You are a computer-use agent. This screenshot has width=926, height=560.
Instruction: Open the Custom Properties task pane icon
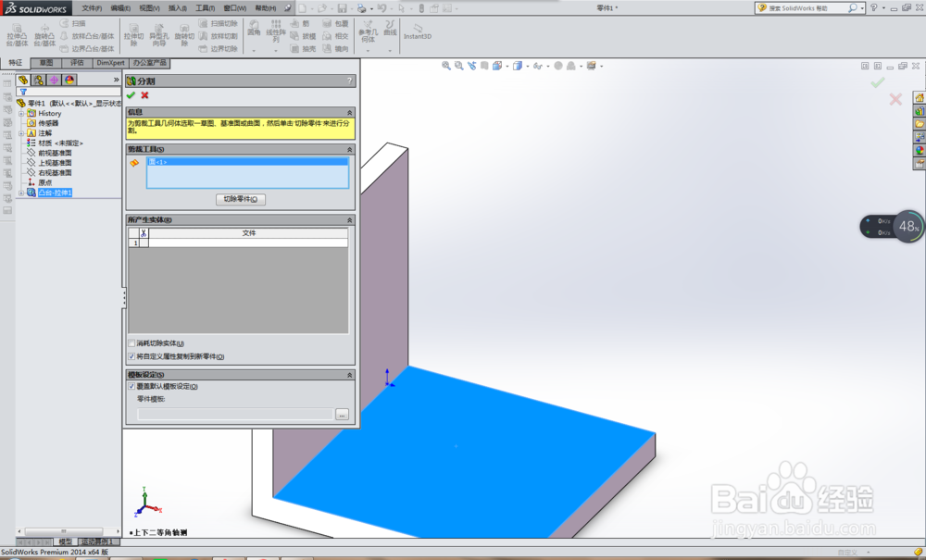(x=920, y=164)
